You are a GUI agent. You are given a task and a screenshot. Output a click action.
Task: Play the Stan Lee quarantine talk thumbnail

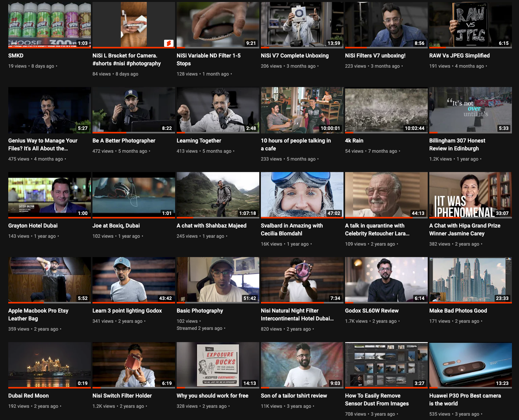(386, 195)
